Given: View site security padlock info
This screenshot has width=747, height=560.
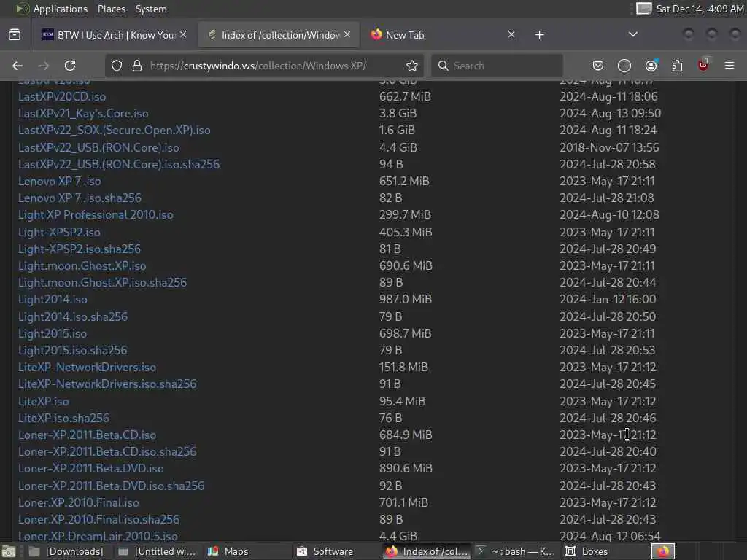Looking at the screenshot, I should tap(137, 66).
